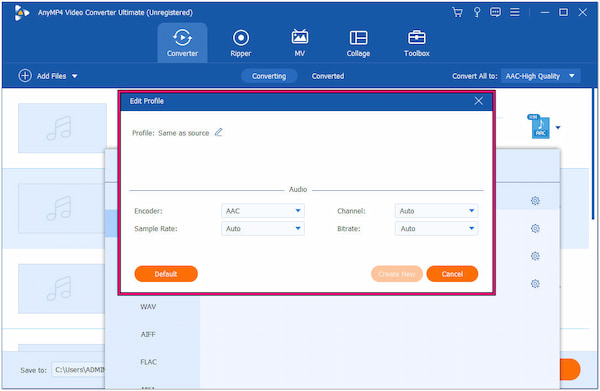Image resolution: width=600 pixels, height=391 pixels.
Task: Click the Create New button
Action: pos(397,274)
